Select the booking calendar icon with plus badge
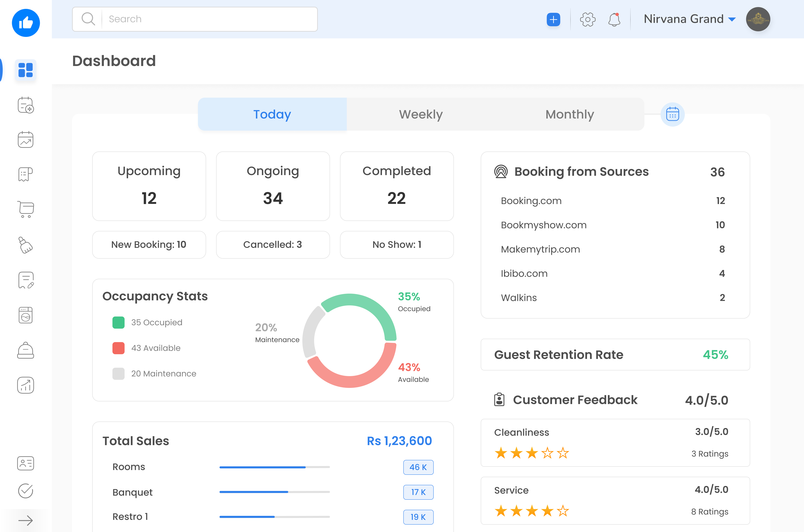This screenshot has width=804, height=532. point(26,105)
